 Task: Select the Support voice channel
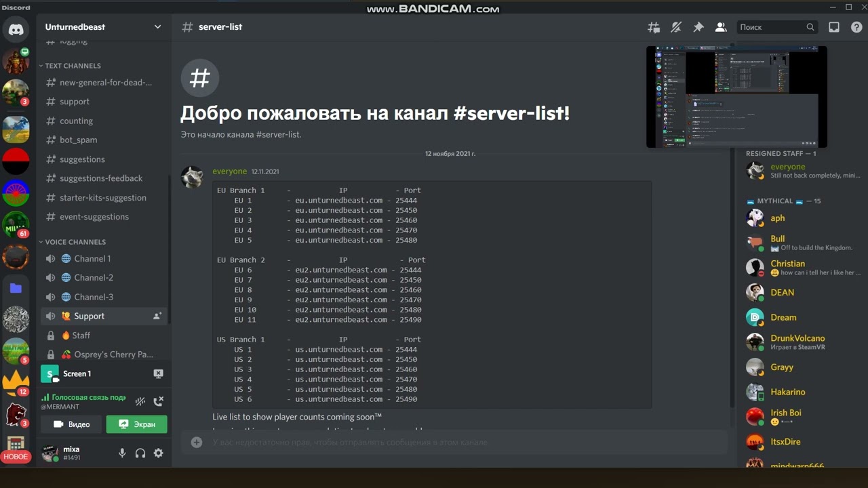click(x=104, y=316)
